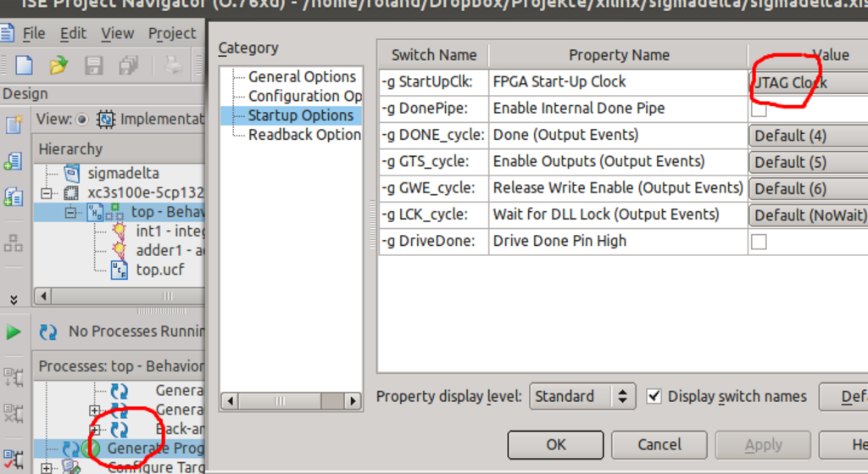
Task: Open the Edit menu
Action: [73, 34]
